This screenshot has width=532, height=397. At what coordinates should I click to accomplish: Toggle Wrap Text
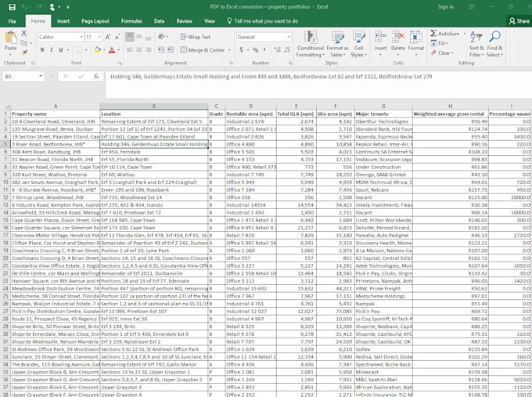[x=195, y=37]
